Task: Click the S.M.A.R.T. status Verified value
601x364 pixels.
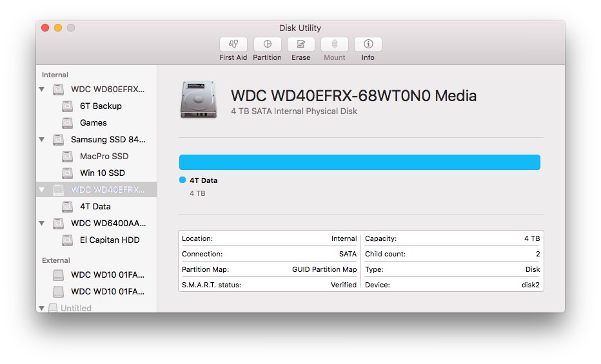Action: pos(344,285)
